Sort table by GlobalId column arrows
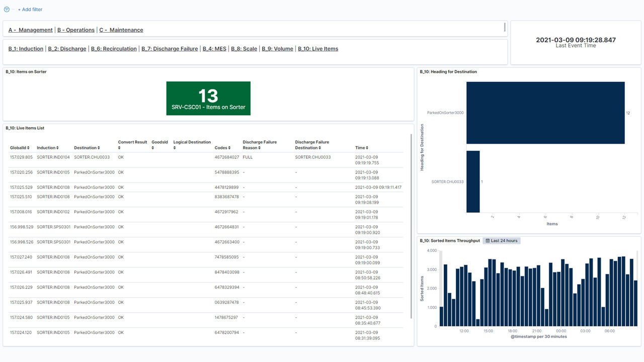This screenshot has height=362, width=644. pyautogui.click(x=28, y=148)
